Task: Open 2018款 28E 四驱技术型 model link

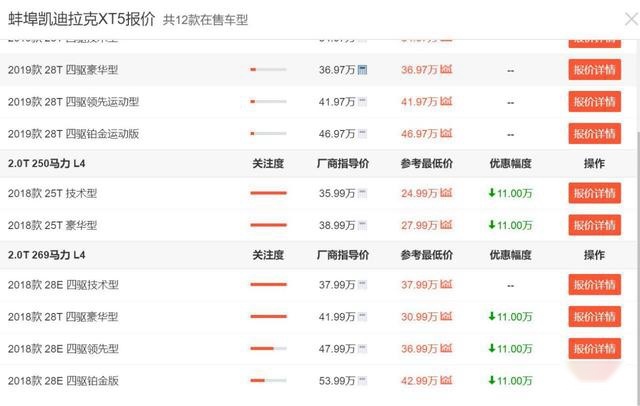Action: [x=63, y=284]
